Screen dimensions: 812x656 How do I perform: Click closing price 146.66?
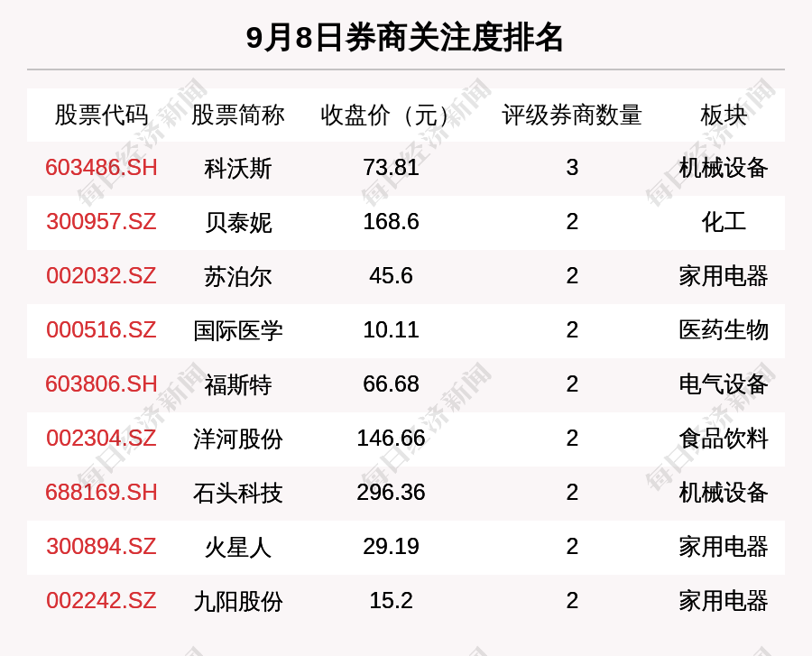391,439
